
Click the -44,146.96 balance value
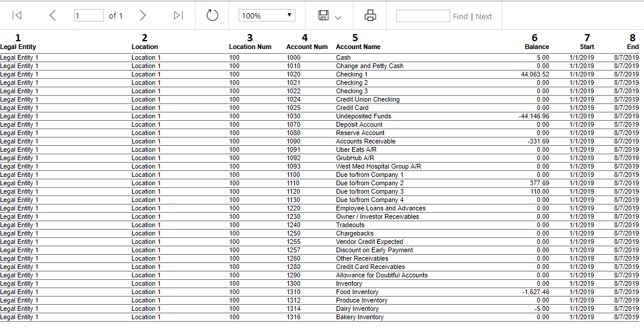pos(534,116)
